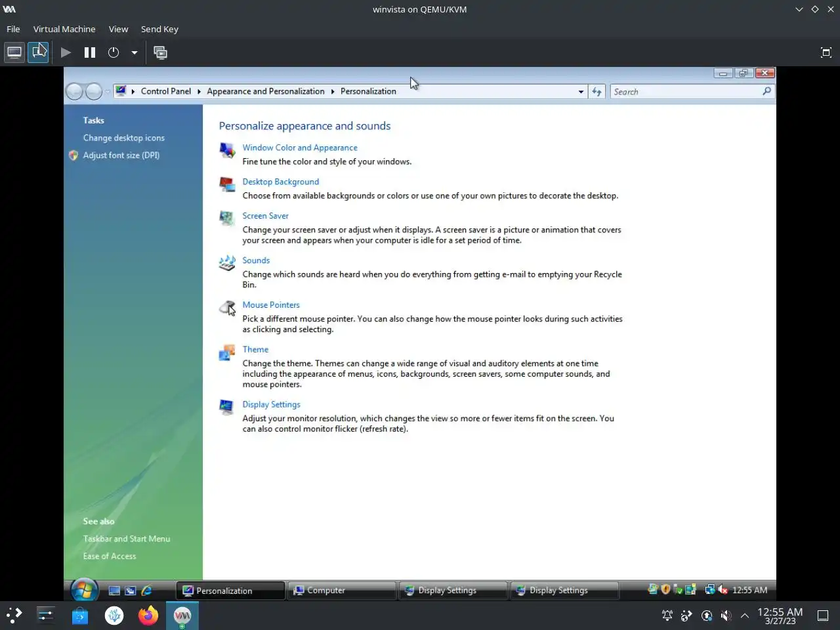Open the Sounds link
This screenshot has height=630, width=840.
pos(256,261)
